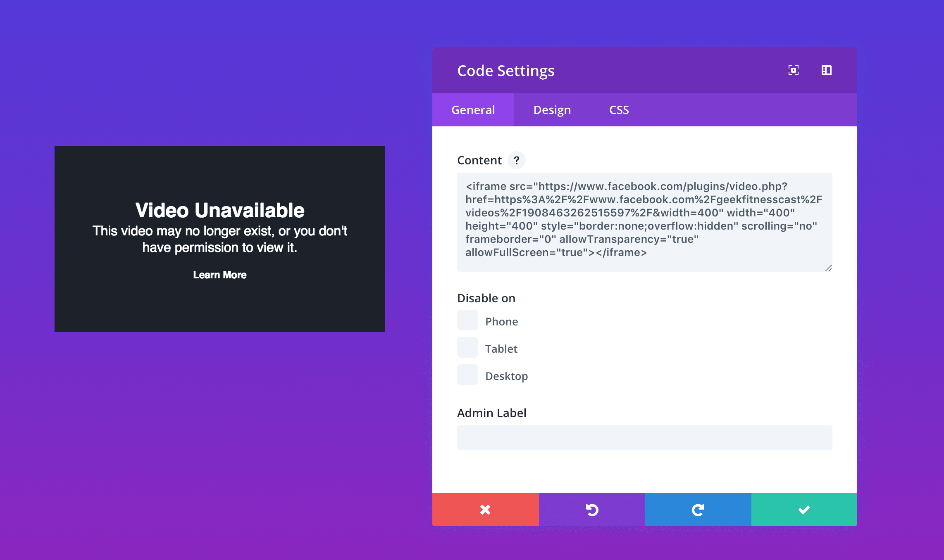
Task: Click the Disable on label
Action: (x=486, y=298)
